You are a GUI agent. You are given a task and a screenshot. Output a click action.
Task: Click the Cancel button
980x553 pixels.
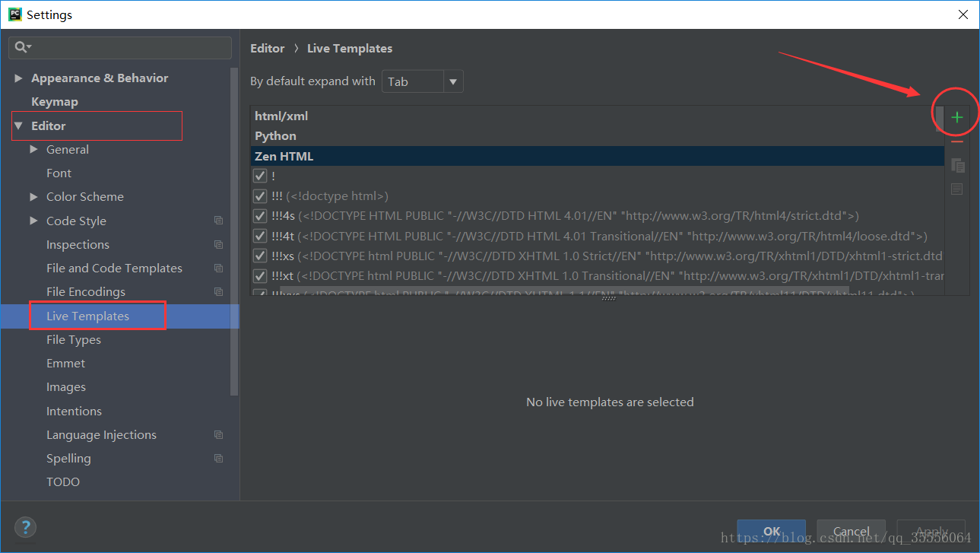tap(851, 532)
